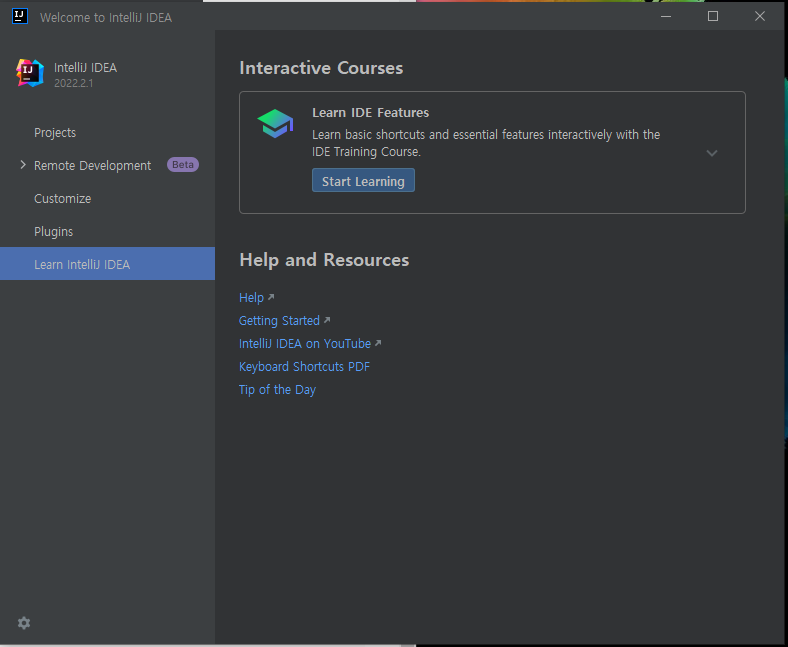Screen dimensions: 788x647
Task: Click the graduation cap course icon
Action: pos(275,123)
